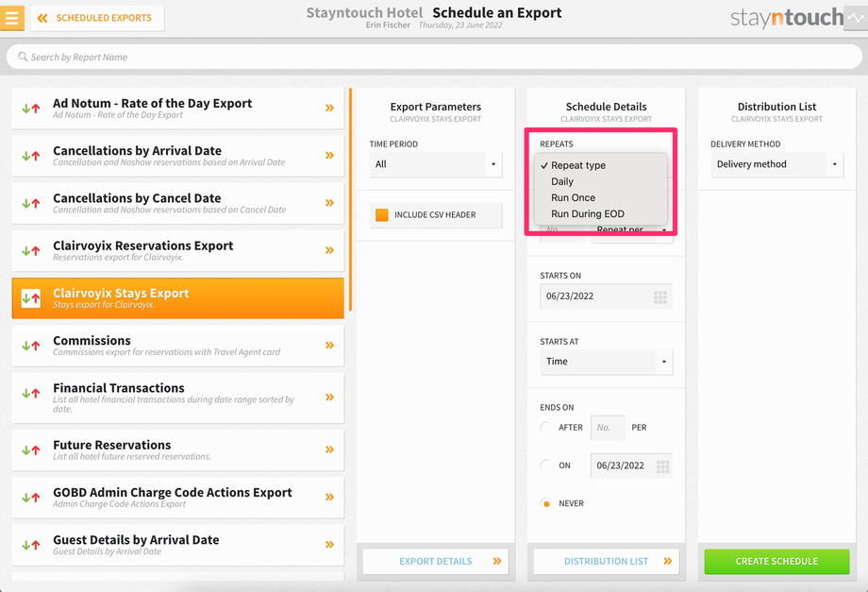
Task: Open chevron for Financial Transactions
Action: (330, 397)
